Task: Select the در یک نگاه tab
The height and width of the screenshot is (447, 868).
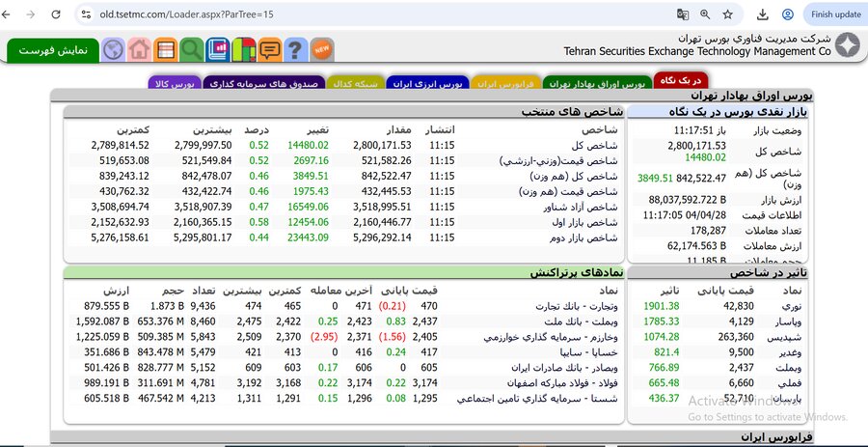Action: [x=680, y=80]
